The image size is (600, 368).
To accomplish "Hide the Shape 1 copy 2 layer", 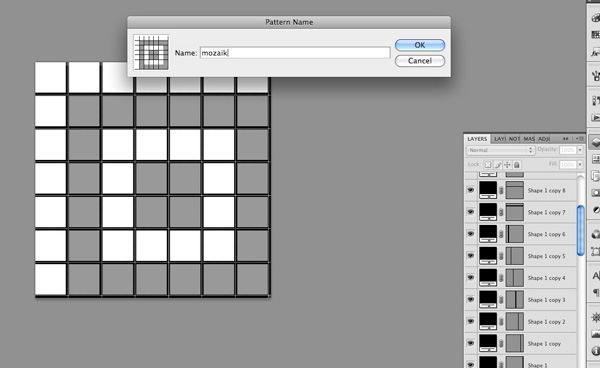I will click(471, 321).
